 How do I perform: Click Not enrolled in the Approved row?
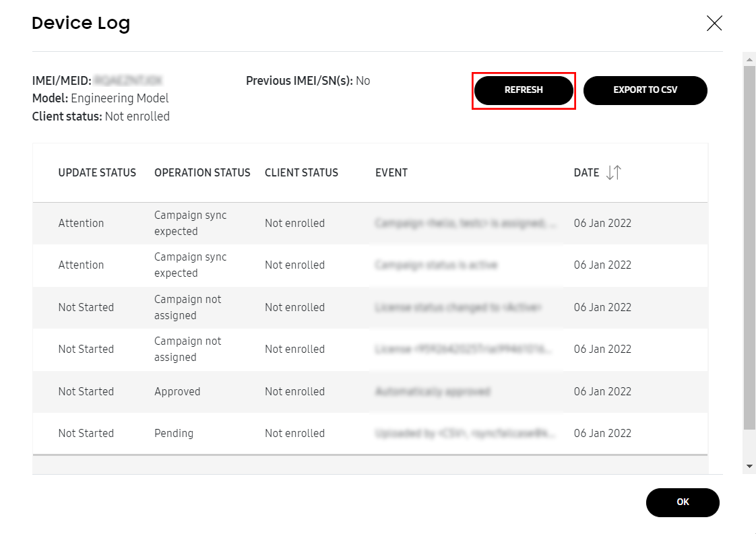click(294, 391)
